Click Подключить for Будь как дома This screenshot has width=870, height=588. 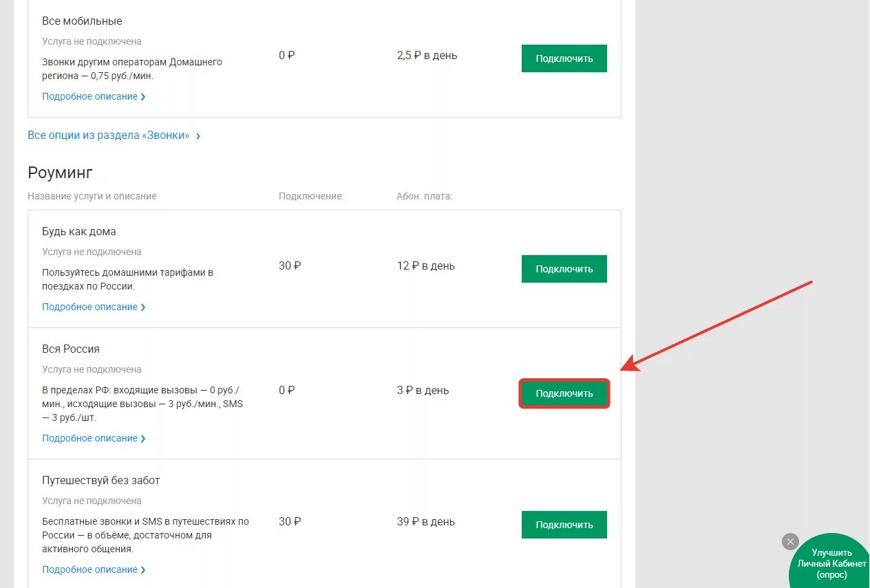click(564, 269)
